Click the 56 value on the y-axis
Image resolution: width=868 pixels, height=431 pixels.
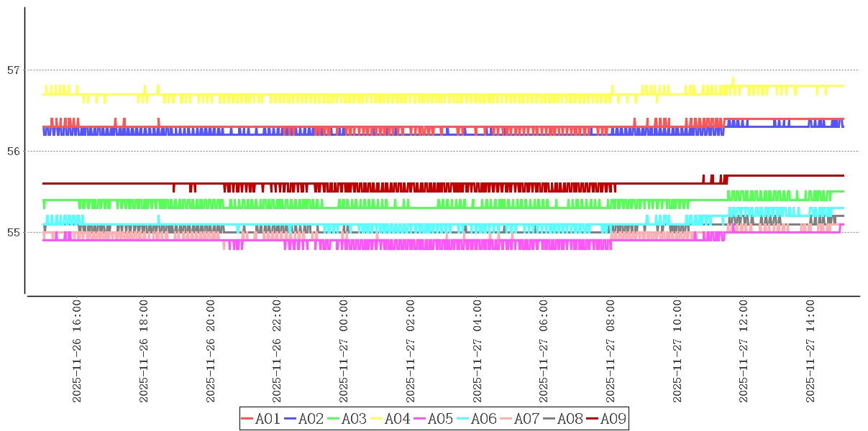coord(14,152)
